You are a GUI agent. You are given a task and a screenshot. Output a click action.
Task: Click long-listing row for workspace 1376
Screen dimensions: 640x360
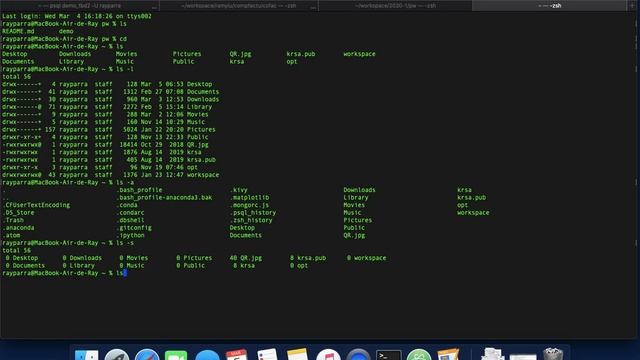(111, 175)
